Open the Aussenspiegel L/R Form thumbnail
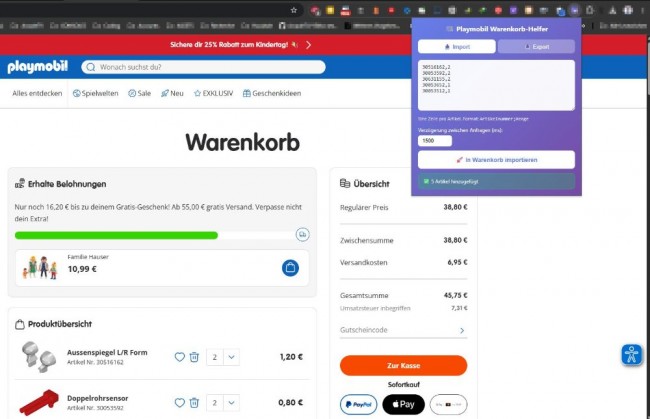This screenshot has width=650, height=419. pos(39,356)
